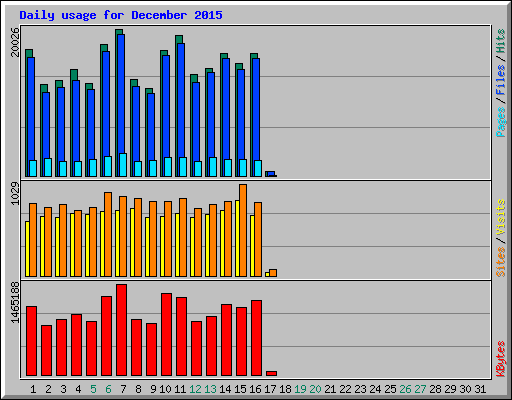512x400 pixels.
Task: Click the cyan Pages bar for day 1
Action: pos(33,169)
